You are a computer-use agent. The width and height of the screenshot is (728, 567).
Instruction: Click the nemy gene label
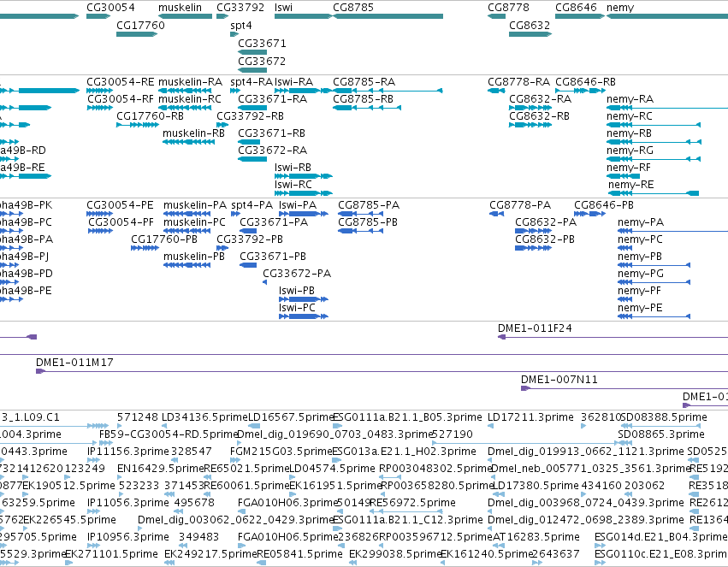(x=620, y=8)
